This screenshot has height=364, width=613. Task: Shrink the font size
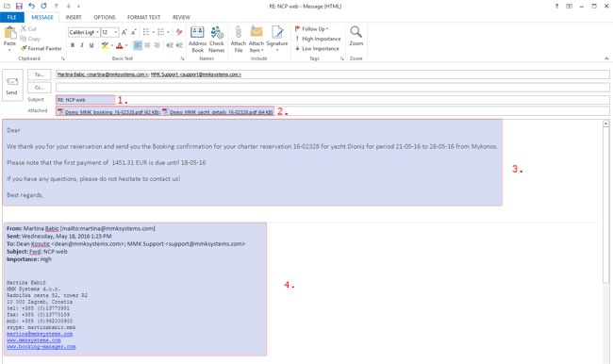click(133, 32)
